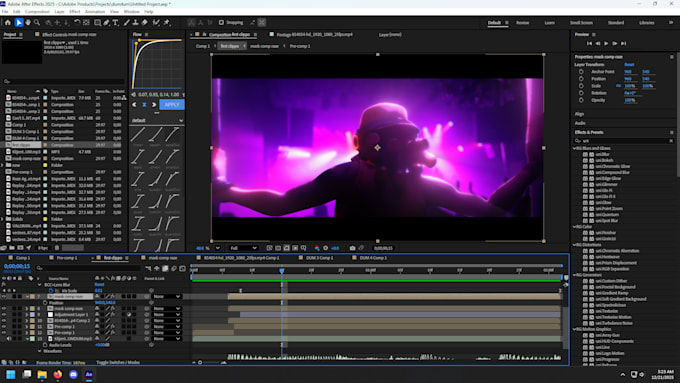Image resolution: width=680 pixels, height=383 pixels.
Task: Jump to first frame in Preview panel
Action: pos(589,43)
